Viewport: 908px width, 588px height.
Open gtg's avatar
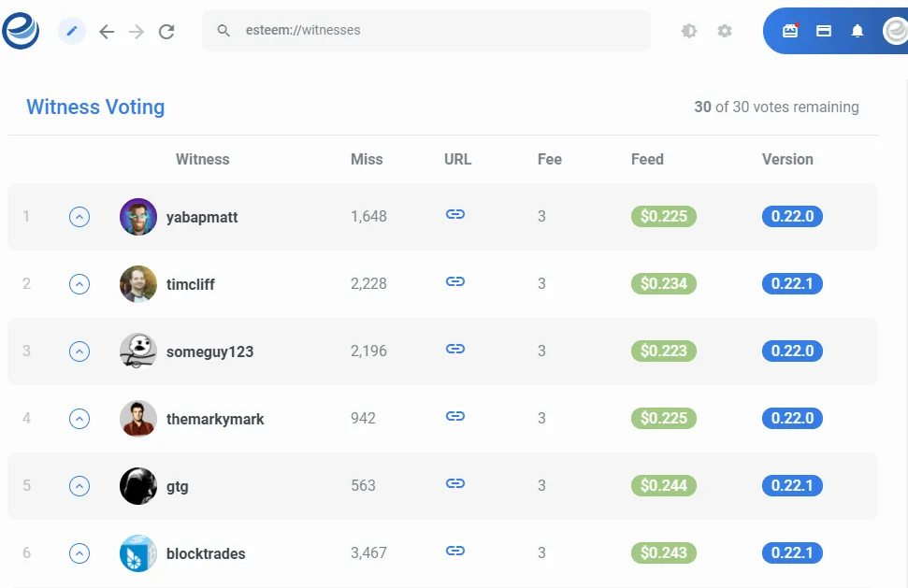click(138, 485)
